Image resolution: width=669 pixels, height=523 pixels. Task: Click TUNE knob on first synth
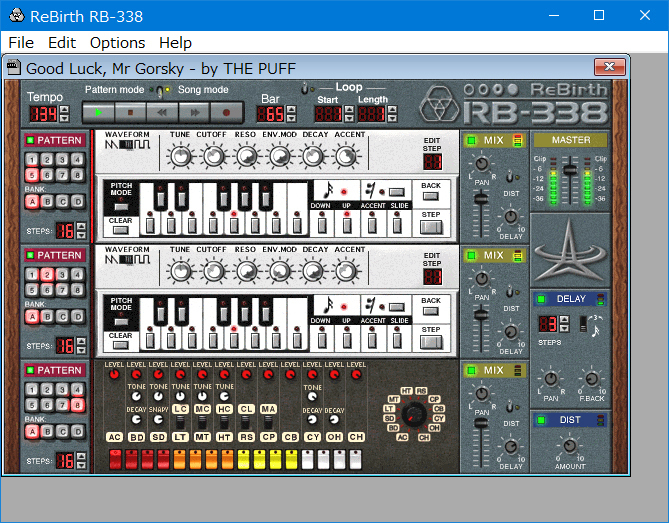click(x=181, y=156)
